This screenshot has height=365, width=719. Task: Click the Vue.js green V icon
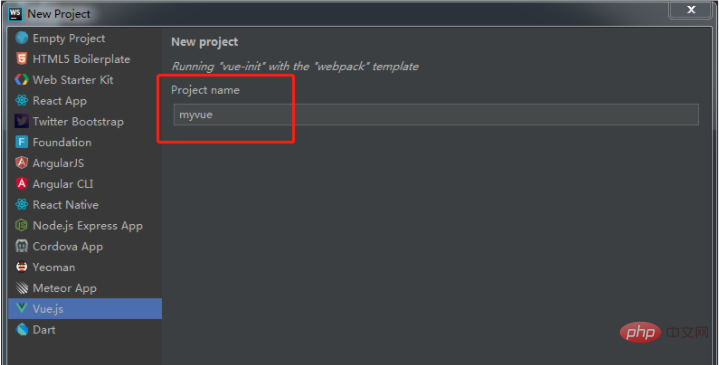[x=22, y=308]
